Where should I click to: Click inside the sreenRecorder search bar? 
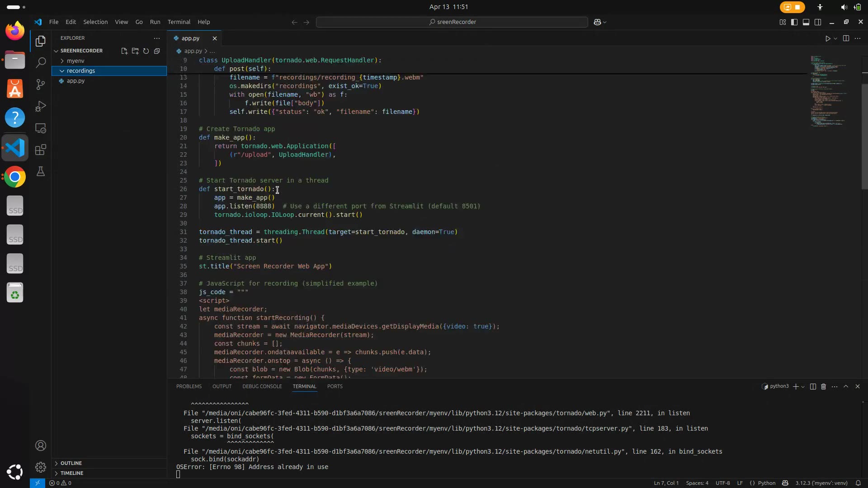pos(451,22)
